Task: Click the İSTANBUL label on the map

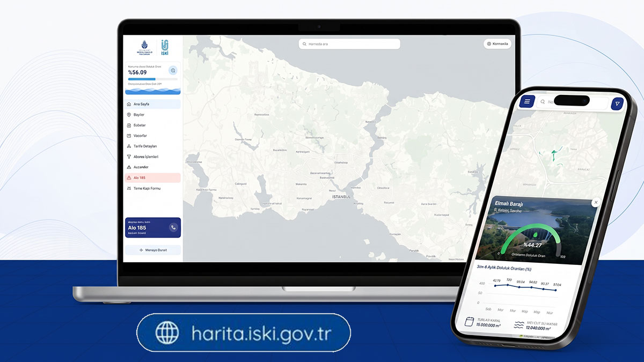Action: pyautogui.click(x=341, y=197)
